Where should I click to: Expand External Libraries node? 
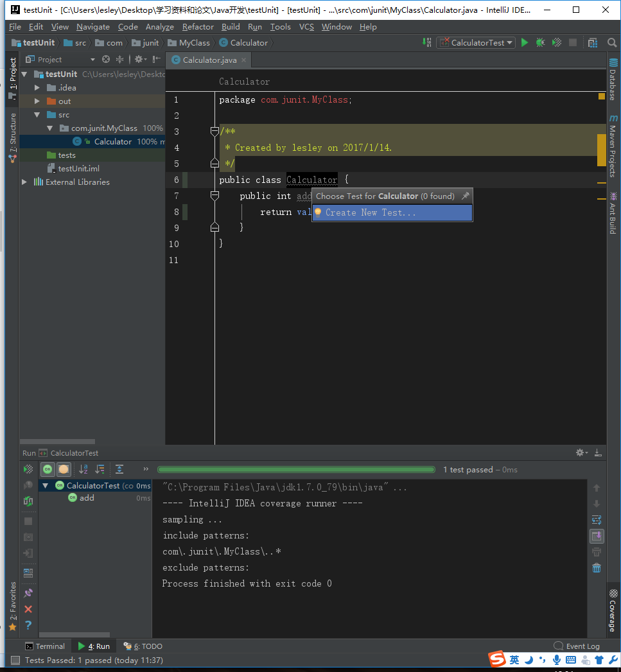(x=24, y=182)
